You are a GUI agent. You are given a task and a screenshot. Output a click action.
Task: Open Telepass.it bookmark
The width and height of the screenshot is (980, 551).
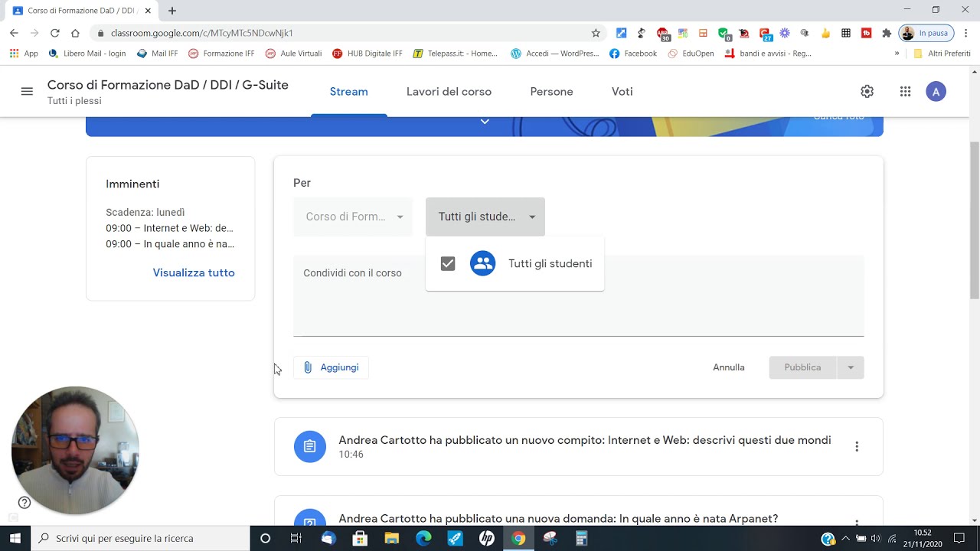[x=456, y=54]
